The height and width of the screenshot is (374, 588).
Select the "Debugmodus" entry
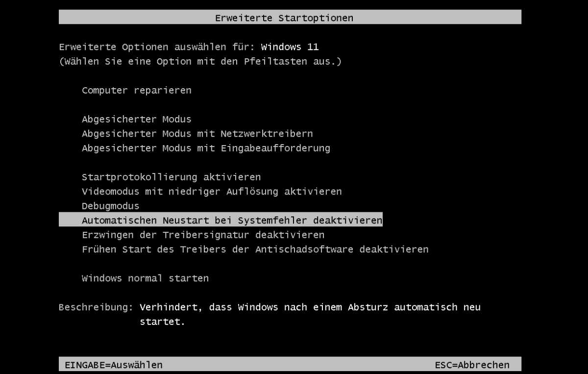(110, 206)
